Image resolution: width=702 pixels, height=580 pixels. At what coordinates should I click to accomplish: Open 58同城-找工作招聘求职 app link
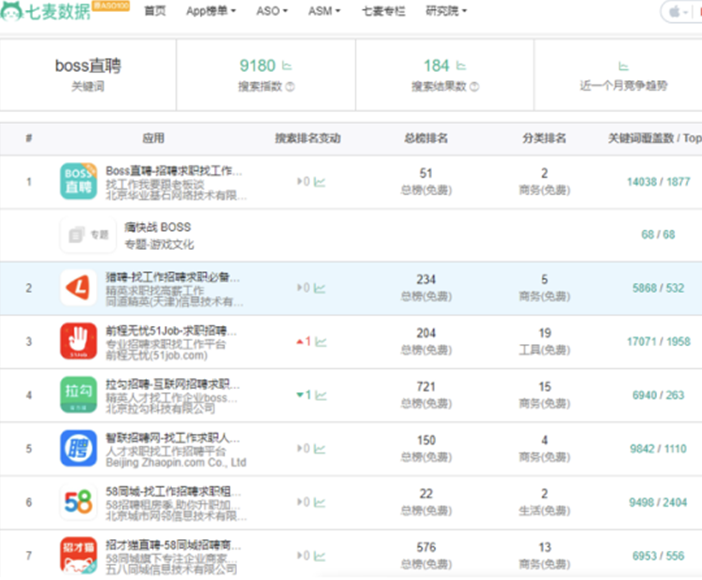173,491
